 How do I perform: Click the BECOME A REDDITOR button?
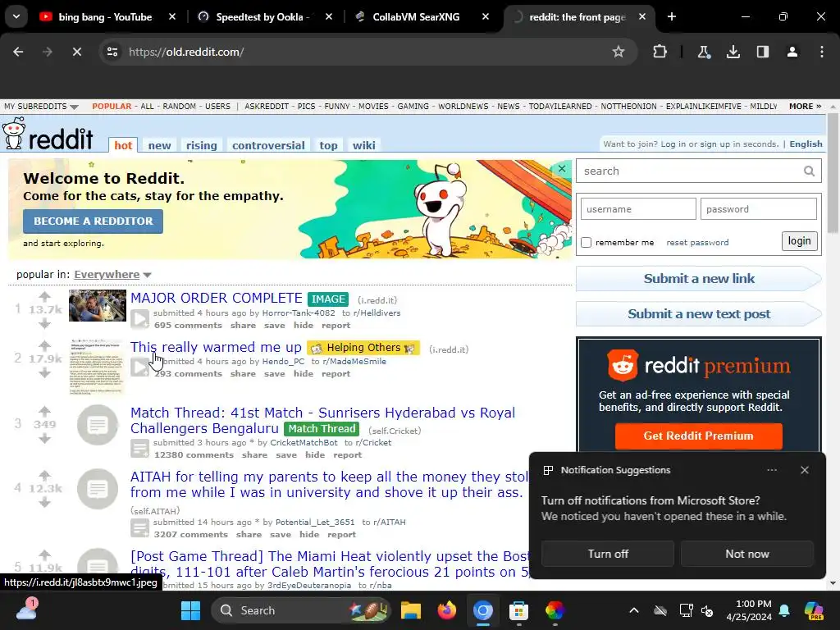point(94,221)
